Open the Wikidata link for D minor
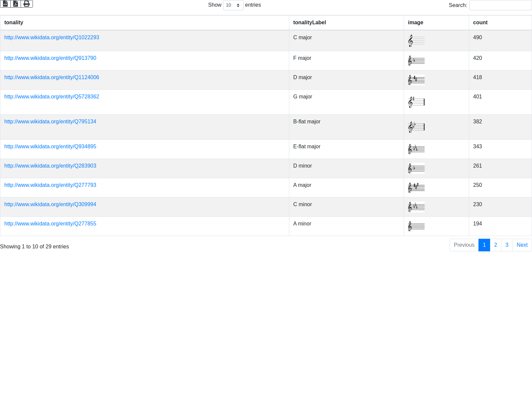Viewport: 532px width, 399px height. 50,166
